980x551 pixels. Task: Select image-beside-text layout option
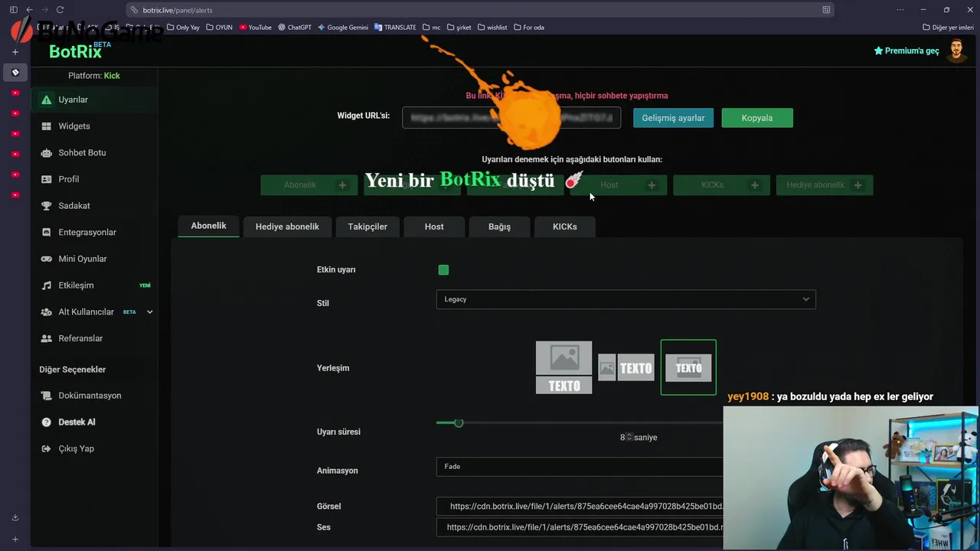click(626, 368)
